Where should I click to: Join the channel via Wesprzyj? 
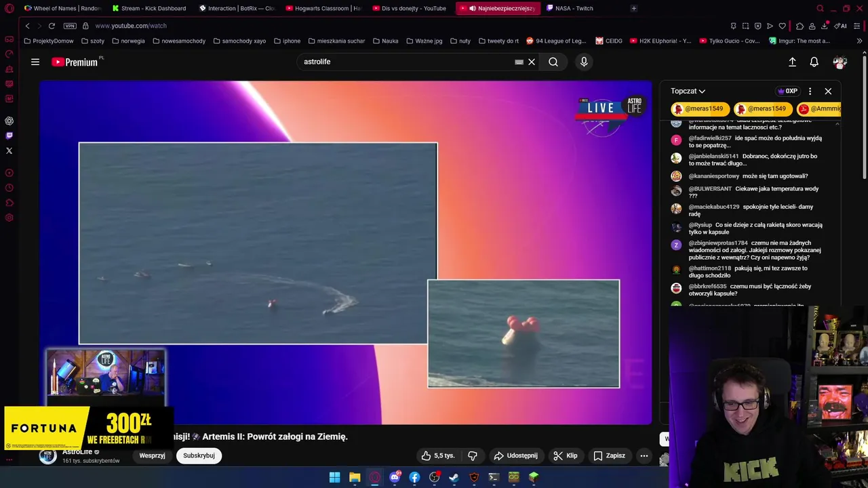click(152, 455)
